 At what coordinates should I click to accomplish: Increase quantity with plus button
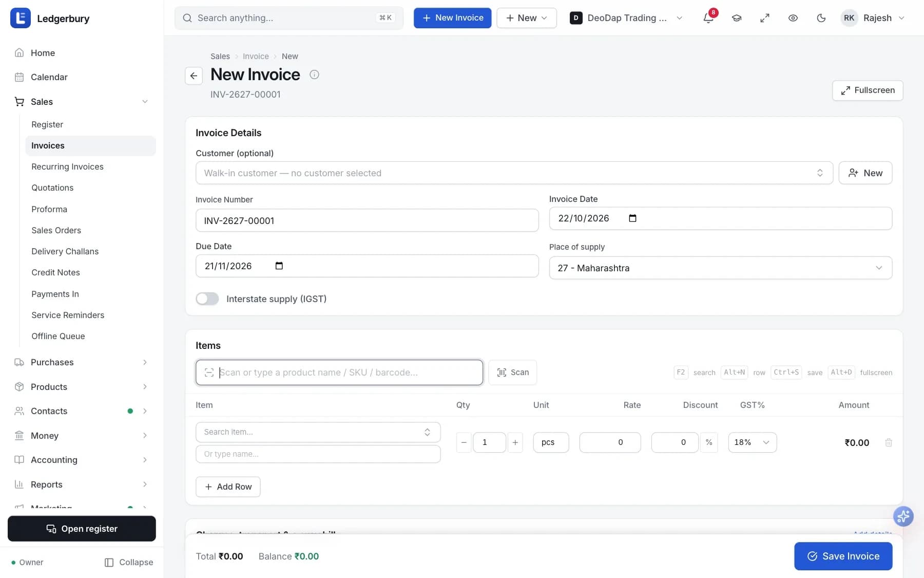[515, 442]
